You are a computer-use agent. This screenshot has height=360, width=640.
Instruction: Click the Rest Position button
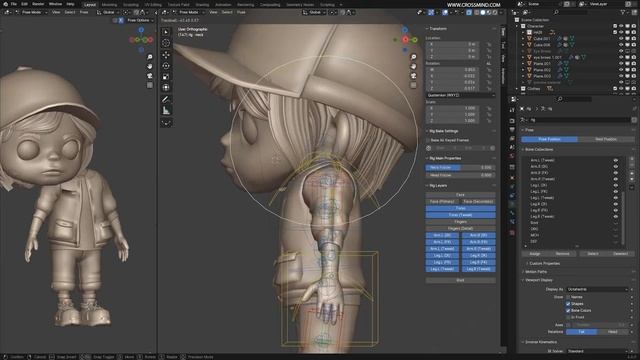point(606,139)
